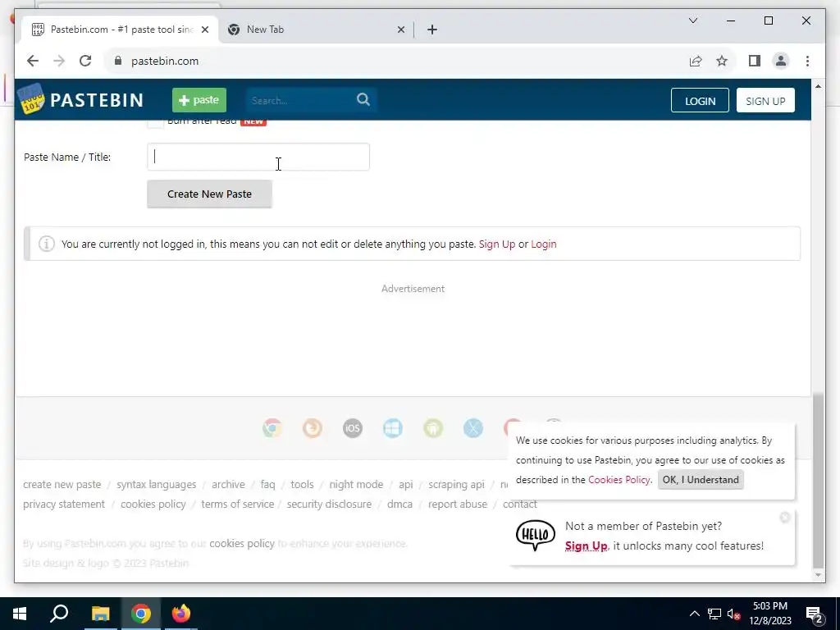Open terms of service footer link

coord(237,504)
